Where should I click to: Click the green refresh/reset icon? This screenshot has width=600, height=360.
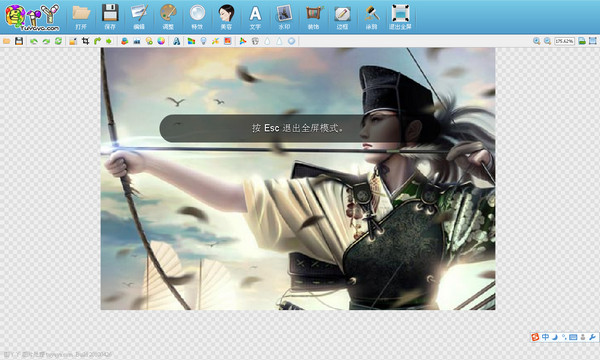(58, 41)
